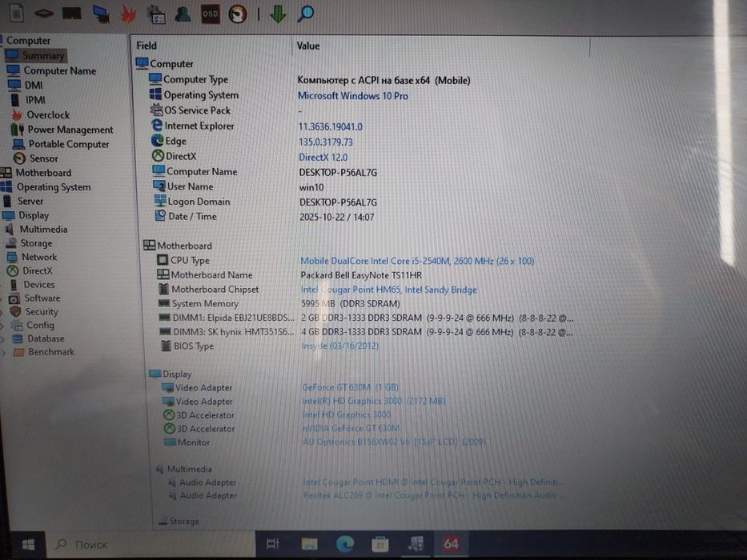Launch the disk benchmark toolbar icon
The width and height of the screenshot is (747, 560).
click(x=44, y=14)
